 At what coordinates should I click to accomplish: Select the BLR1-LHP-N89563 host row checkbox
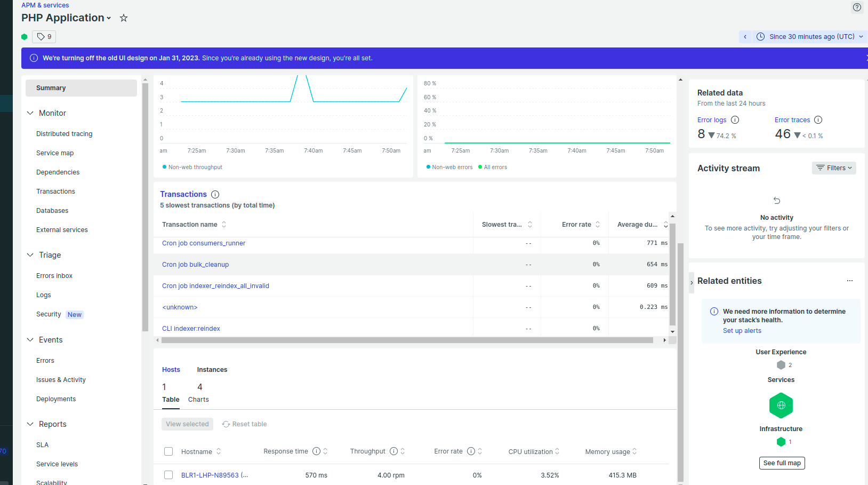tap(168, 474)
